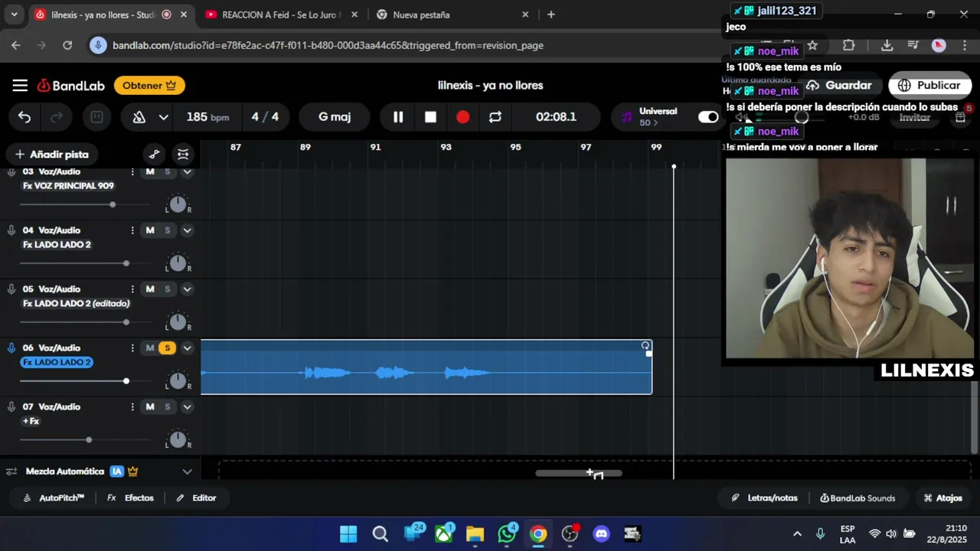Open BandLab Sounds
The image size is (980, 551).
pos(857,498)
